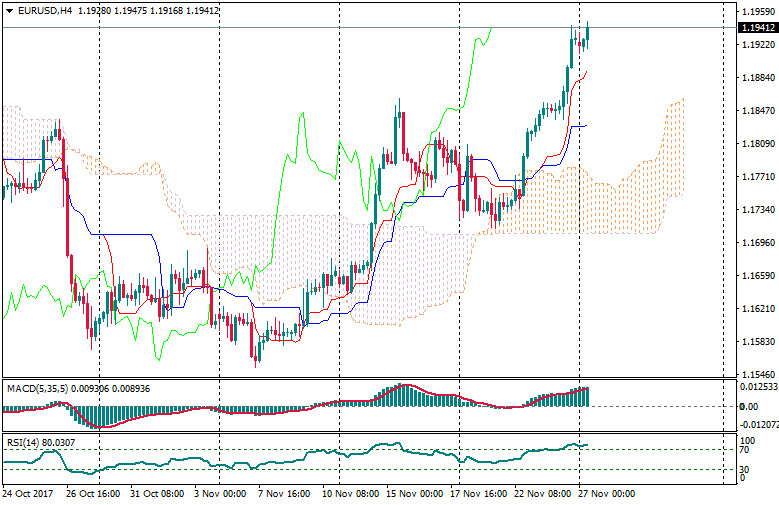This screenshot has width=779, height=505.
Task: Click the latest candlestick on the chart
Action: (x=587, y=34)
